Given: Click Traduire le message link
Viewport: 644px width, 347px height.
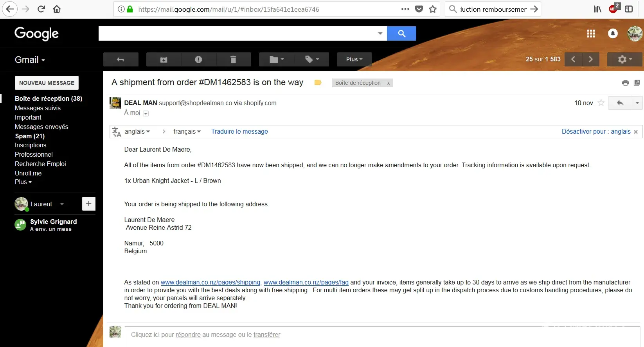Looking at the screenshot, I should pyautogui.click(x=239, y=132).
